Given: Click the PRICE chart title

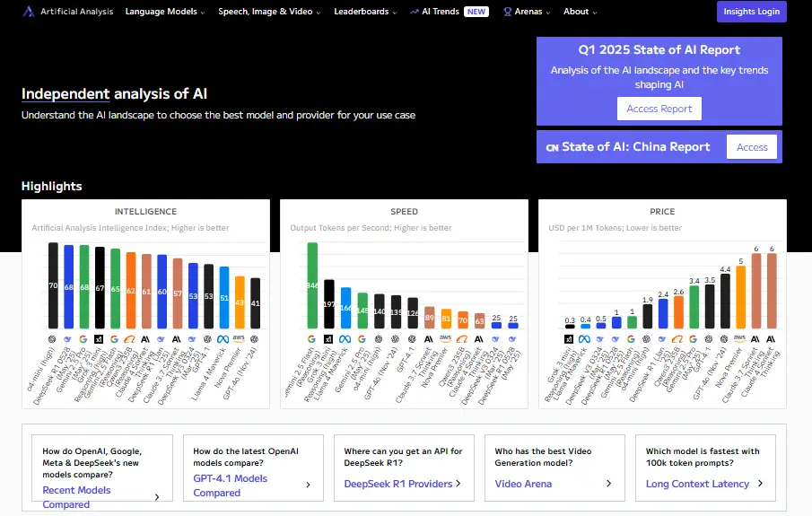Looking at the screenshot, I should [662, 212].
